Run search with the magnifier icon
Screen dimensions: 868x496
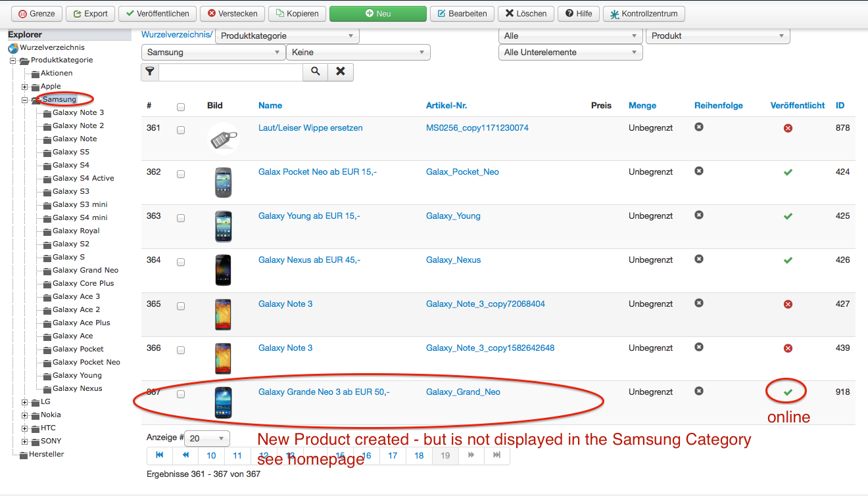point(315,72)
